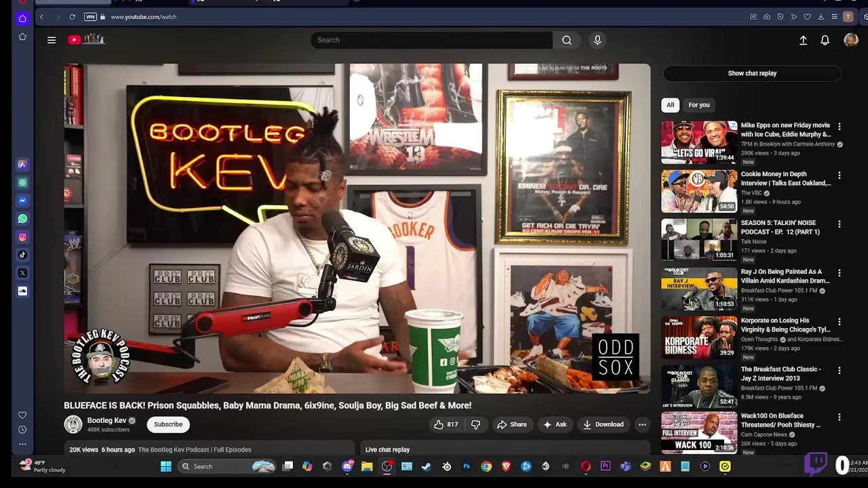Click Show chat replay button
The width and height of the screenshot is (868, 488).
(752, 73)
